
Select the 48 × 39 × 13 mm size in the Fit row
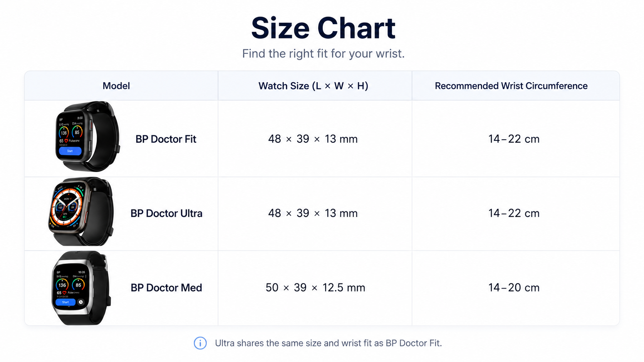pyautogui.click(x=313, y=139)
